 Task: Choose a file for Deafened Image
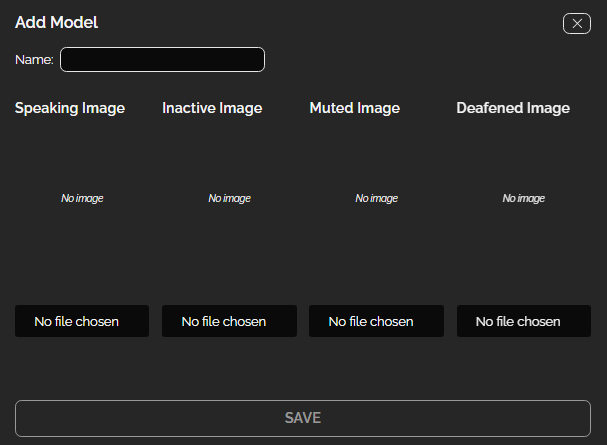[x=524, y=321]
